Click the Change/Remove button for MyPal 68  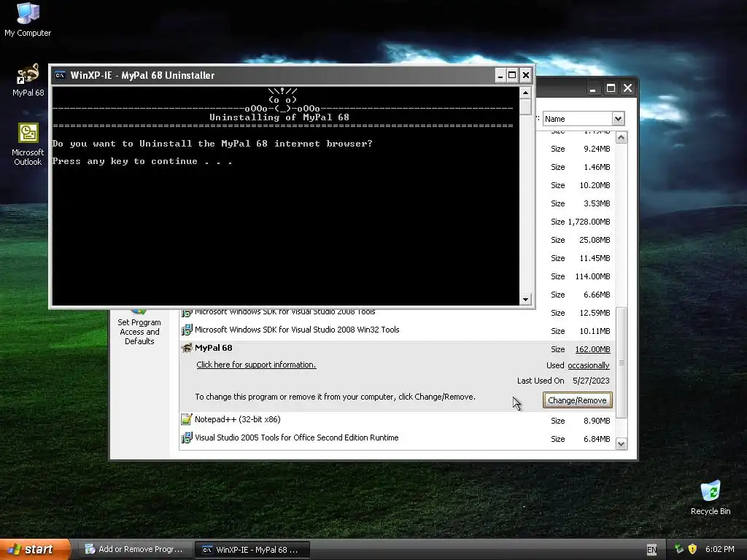click(578, 400)
